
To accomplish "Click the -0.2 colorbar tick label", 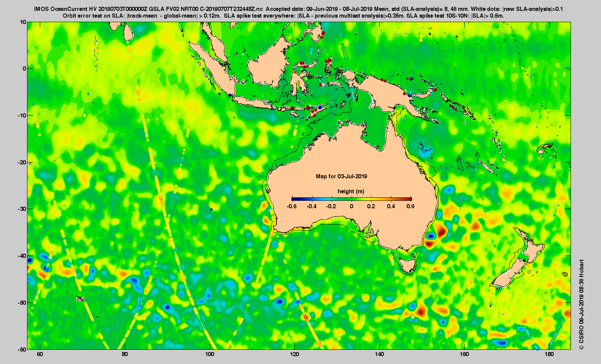I will [331, 206].
